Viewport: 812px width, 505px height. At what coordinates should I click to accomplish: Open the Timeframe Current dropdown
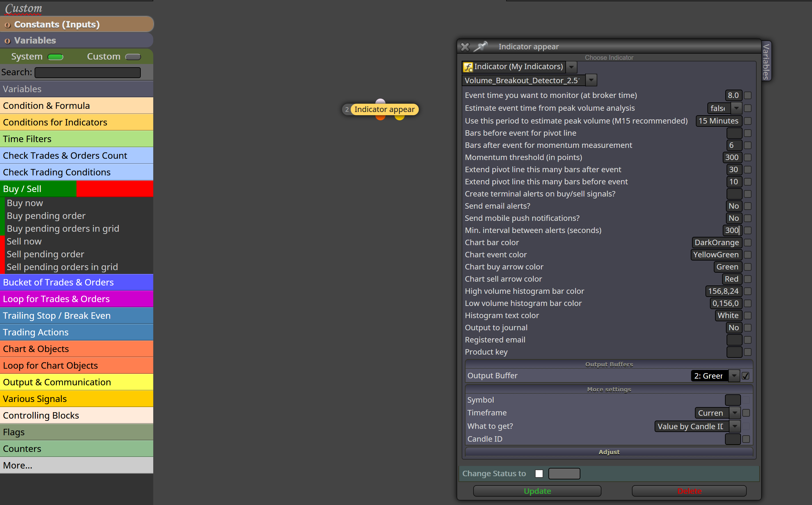click(x=735, y=413)
